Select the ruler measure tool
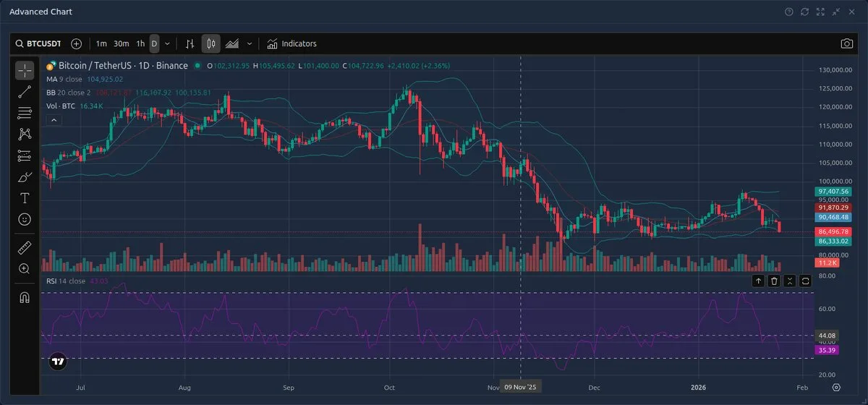 pyautogui.click(x=25, y=247)
